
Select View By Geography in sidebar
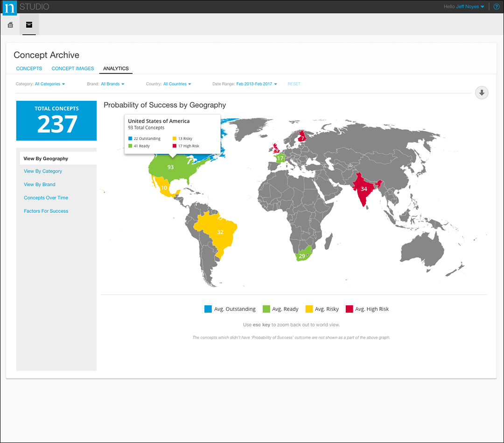click(58, 159)
